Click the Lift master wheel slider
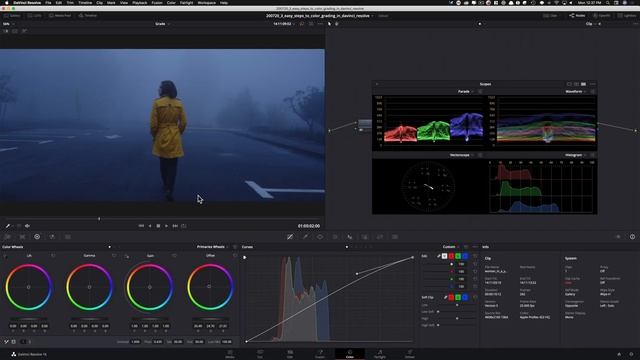Screen dimensions: 640x360 coord(29,319)
